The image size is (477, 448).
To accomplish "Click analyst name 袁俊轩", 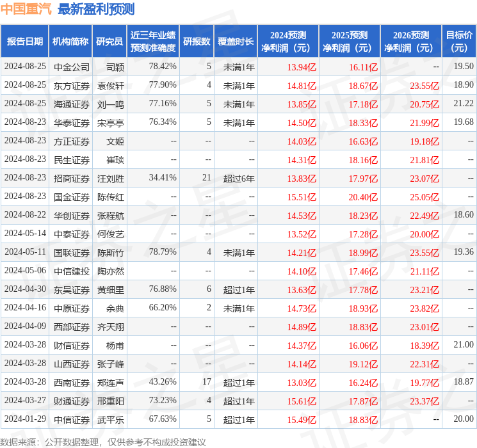I will pyautogui.click(x=111, y=86).
